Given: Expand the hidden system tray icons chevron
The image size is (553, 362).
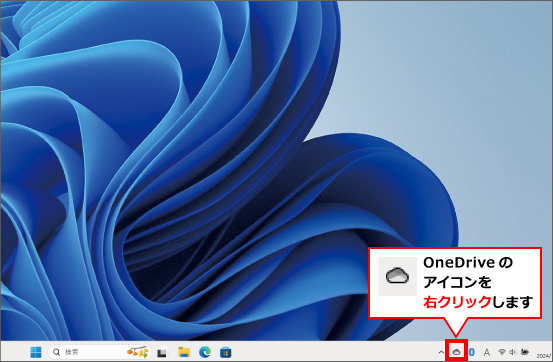Looking at the screenshot, I should click(441, 352).
